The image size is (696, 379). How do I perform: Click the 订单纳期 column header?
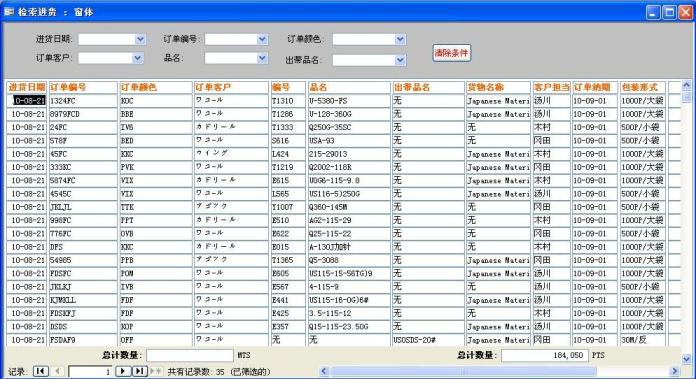[594, 87]
